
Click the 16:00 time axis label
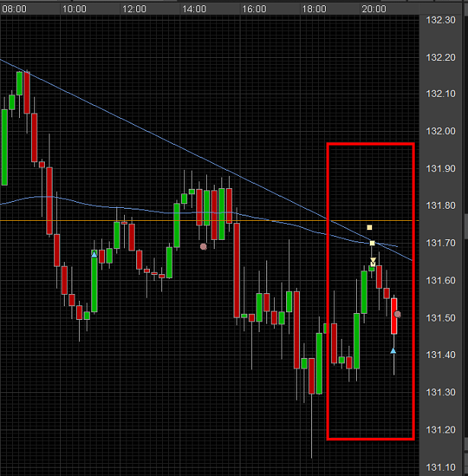tap(254, 9)
